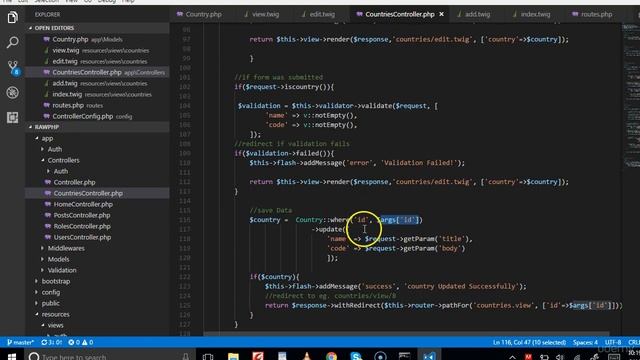The width and height of the screenshot is (640, 360).
Task: Open view.twig in open editors list
Action: [97, 51]
